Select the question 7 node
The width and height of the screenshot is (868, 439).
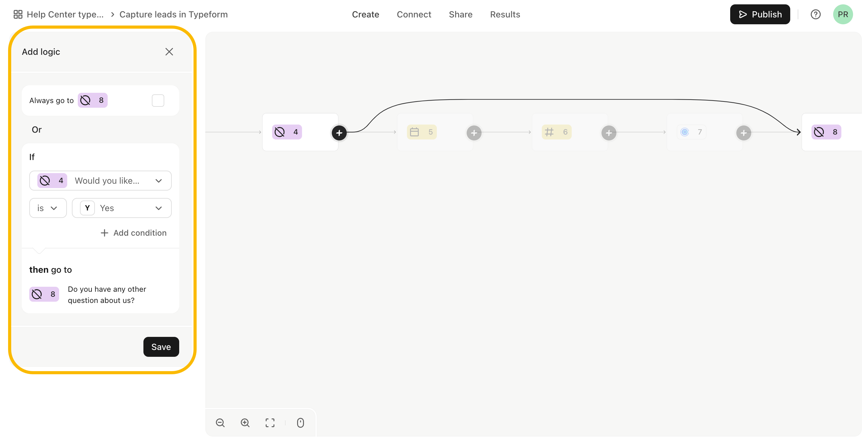[705, 132]
